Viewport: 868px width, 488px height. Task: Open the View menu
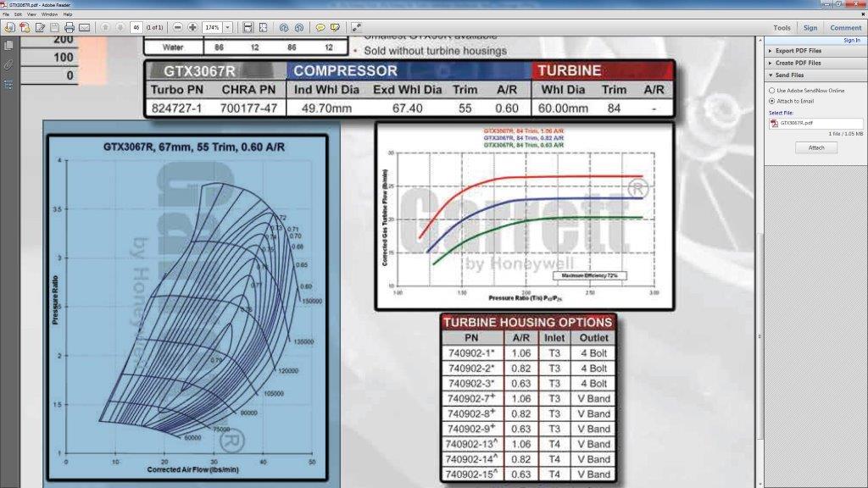click(x=33, y=14)
